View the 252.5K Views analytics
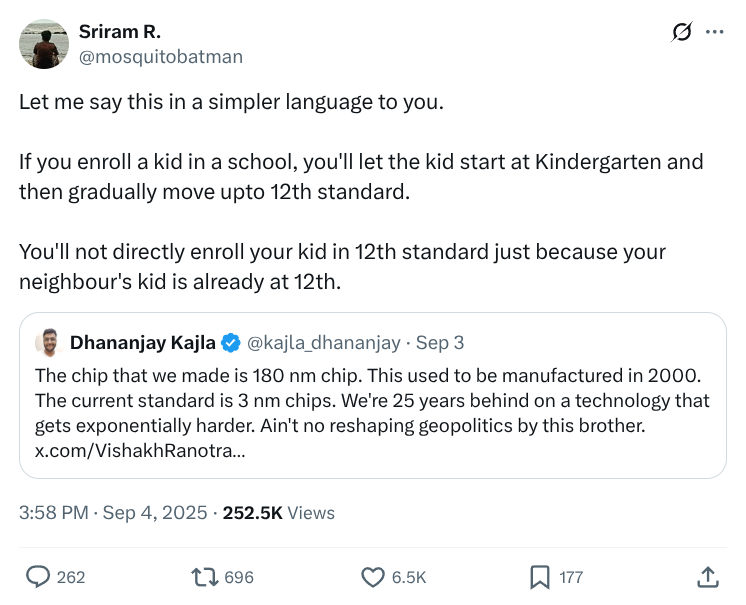Screen dimensions: 746x605 pyautogui.click(x=278, y=513)
